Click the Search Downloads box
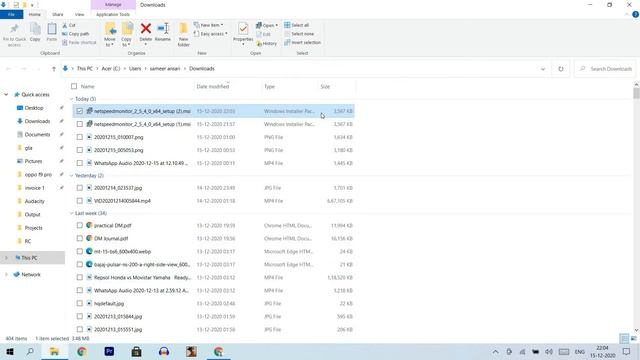Viewport: 640px width, 360px height. 606,69
